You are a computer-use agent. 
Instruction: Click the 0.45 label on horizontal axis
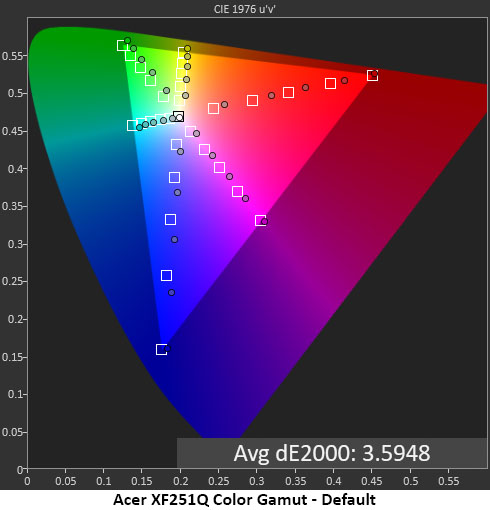[x=372, y=481]
